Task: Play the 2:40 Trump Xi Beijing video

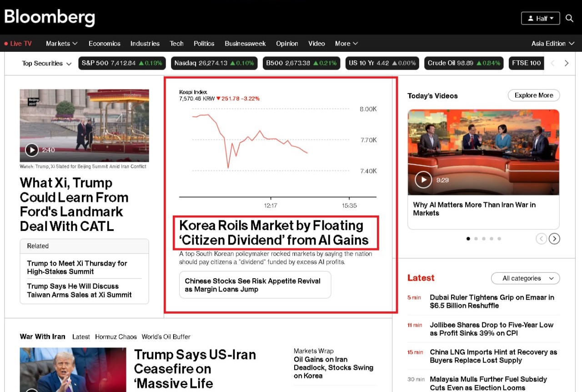Action: pos(32,150)
